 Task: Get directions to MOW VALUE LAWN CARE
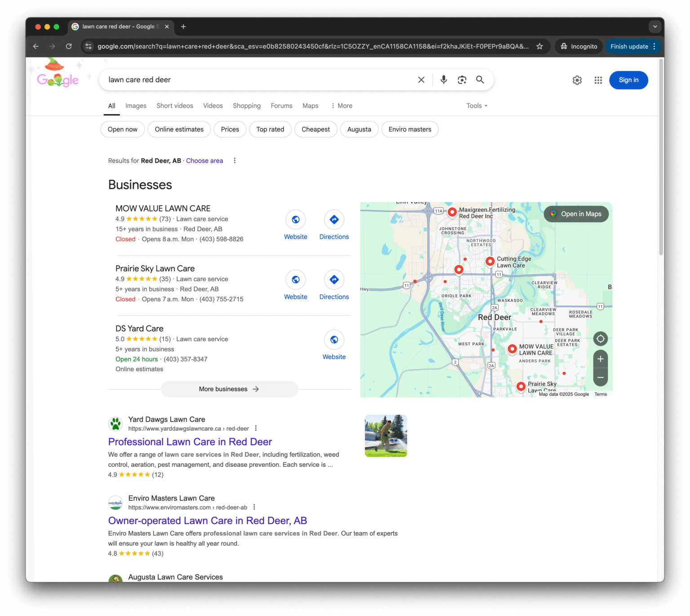point(334,220)
